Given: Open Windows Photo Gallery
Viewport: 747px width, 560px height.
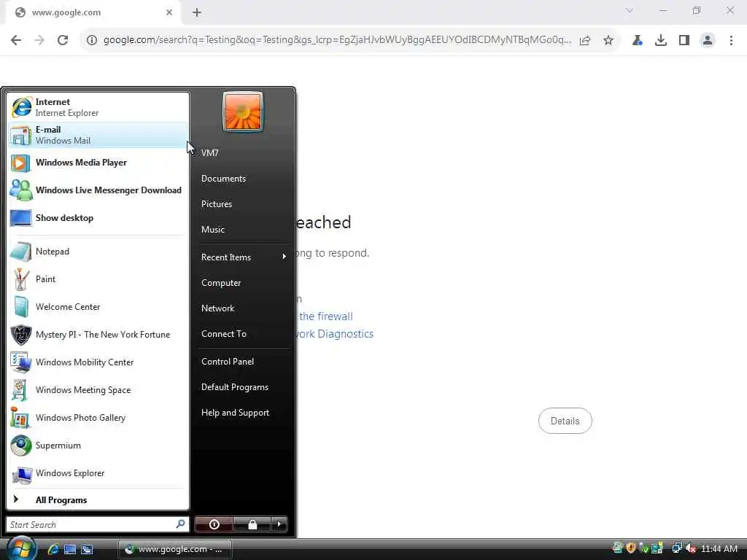Looking at the screenshot, I should pos(98,418).
